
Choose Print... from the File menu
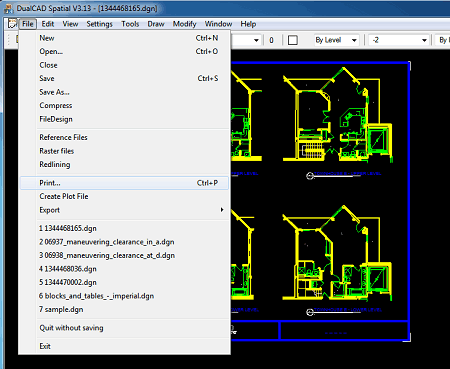124,183
